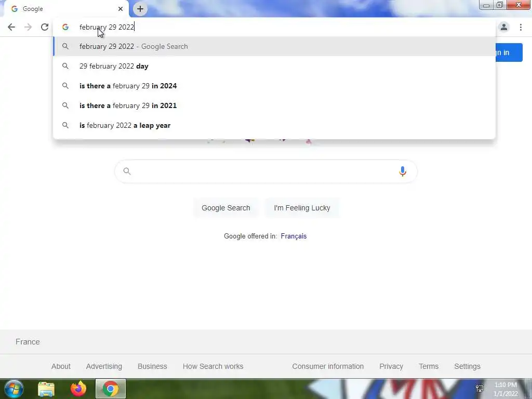Image resolution: width=532 pixels, height=399 pixels.
Task: Click the Google Search button
Action: [x=226, y=208]
